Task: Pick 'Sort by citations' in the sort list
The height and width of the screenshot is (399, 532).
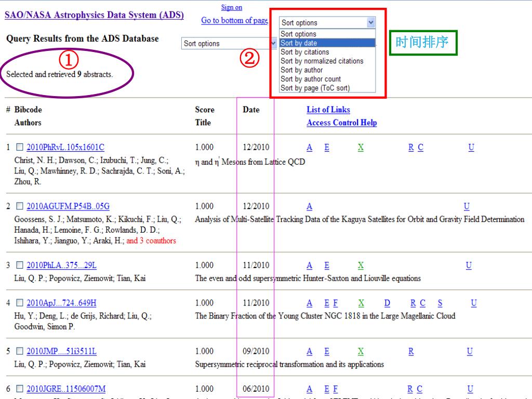Action: click(327, 52)
